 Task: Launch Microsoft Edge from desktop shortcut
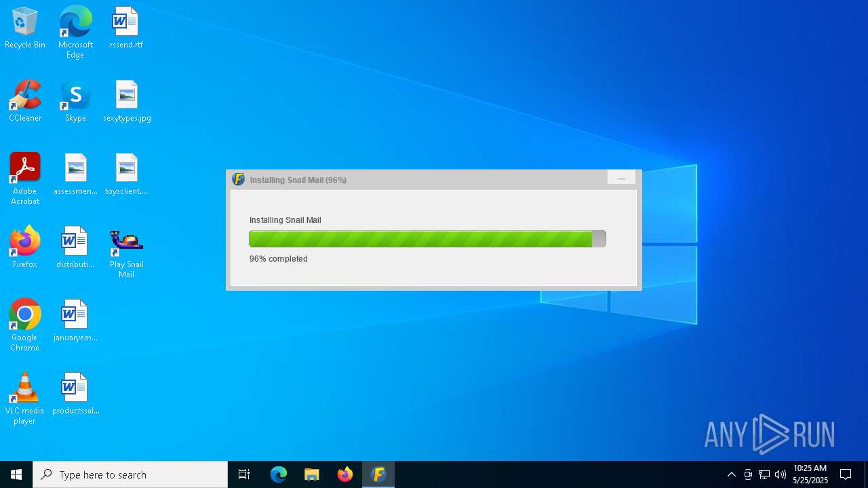coord(75,33)
